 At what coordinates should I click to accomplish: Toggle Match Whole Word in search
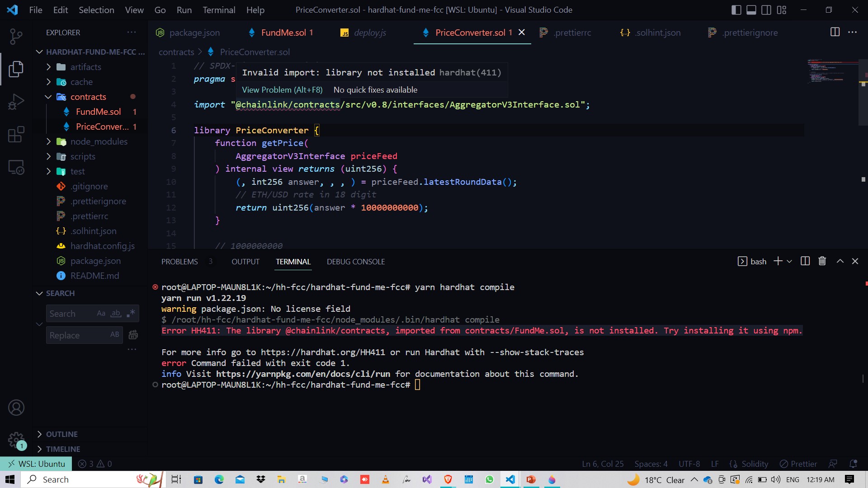116,313
